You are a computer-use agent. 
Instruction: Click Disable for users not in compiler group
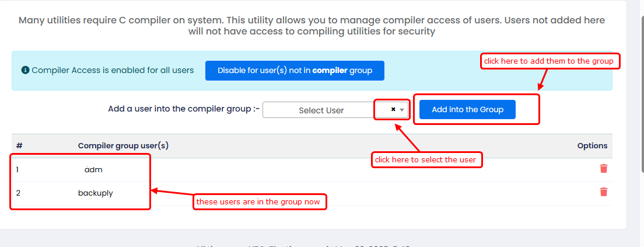(x=295, y=71)
